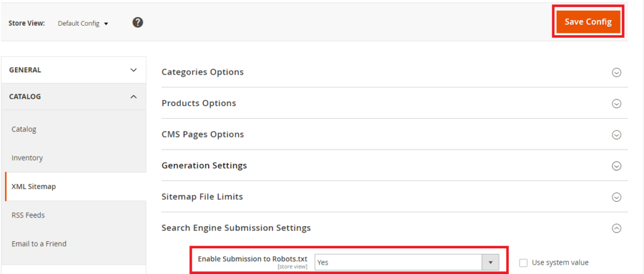Click the help question mark icon
This screenshot has height=274, width=644.
[138, 23]
